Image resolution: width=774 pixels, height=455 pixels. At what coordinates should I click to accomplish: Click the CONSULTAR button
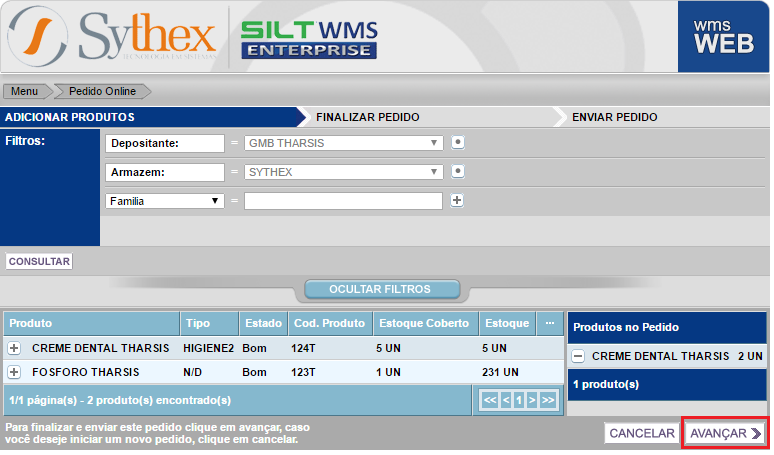pyautogui.click(x=39, y=262)
